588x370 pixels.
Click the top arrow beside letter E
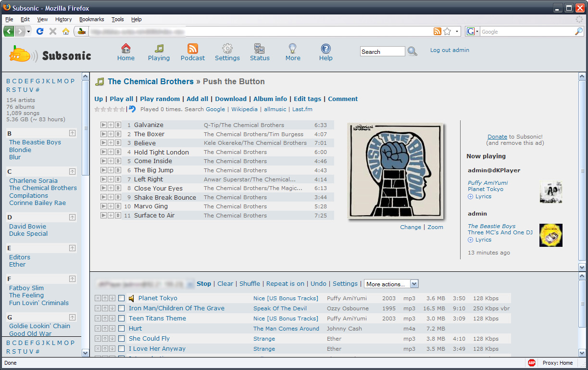pos(72,248)
